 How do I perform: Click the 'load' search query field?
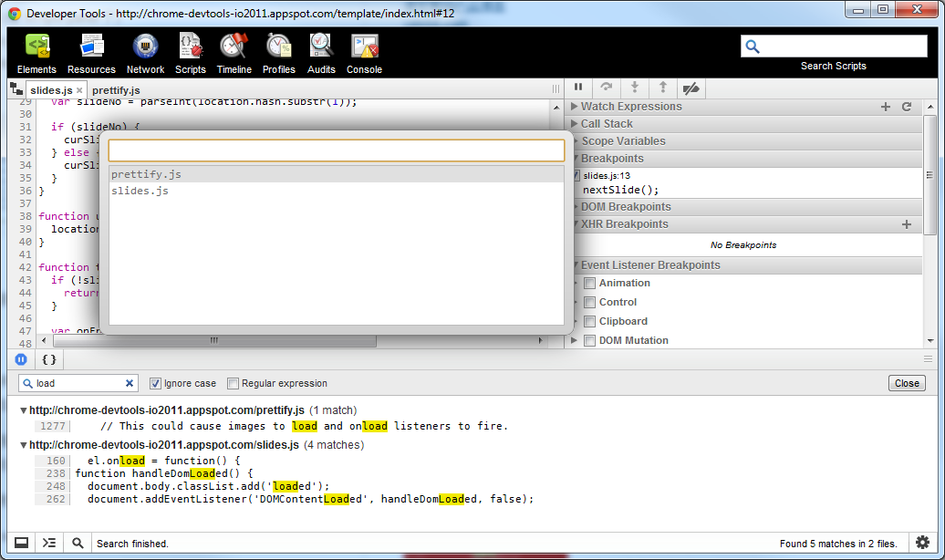(78, 383)
